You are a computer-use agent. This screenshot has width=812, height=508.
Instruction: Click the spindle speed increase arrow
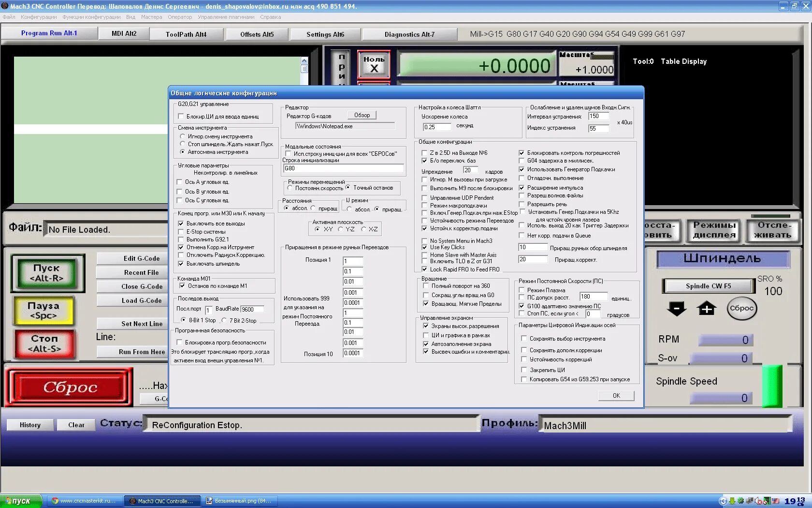tap(706, 308)
